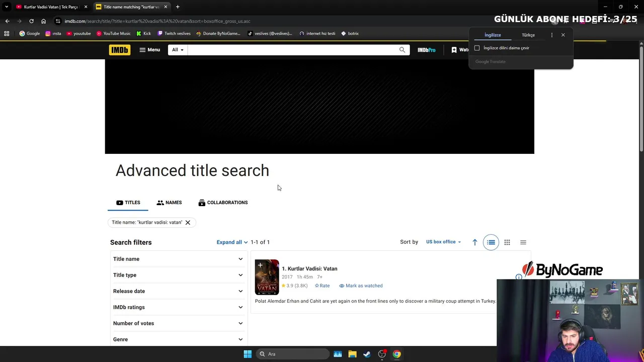This screenshot has height=362, width=644.
Task: Close the YouTube Kurtlar Vadisi Vatan tab
Action: click(x=86, y=7)
